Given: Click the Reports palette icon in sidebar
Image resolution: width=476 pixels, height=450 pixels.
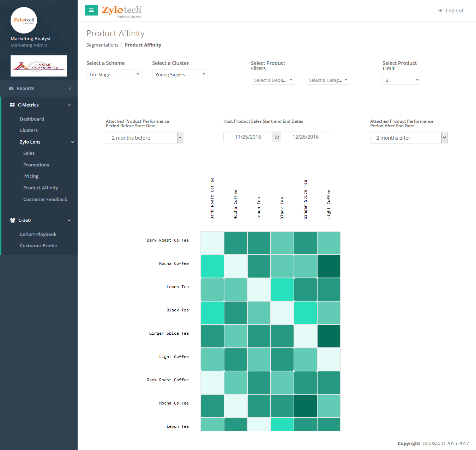Looking at the screenshot, I should 11,89.
